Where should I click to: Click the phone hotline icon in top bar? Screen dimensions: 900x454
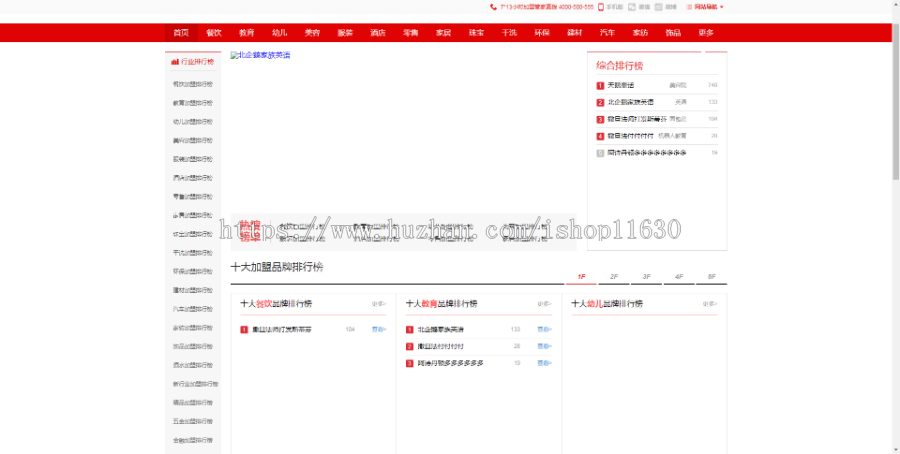pyautogui.click(x=493, y=7)
